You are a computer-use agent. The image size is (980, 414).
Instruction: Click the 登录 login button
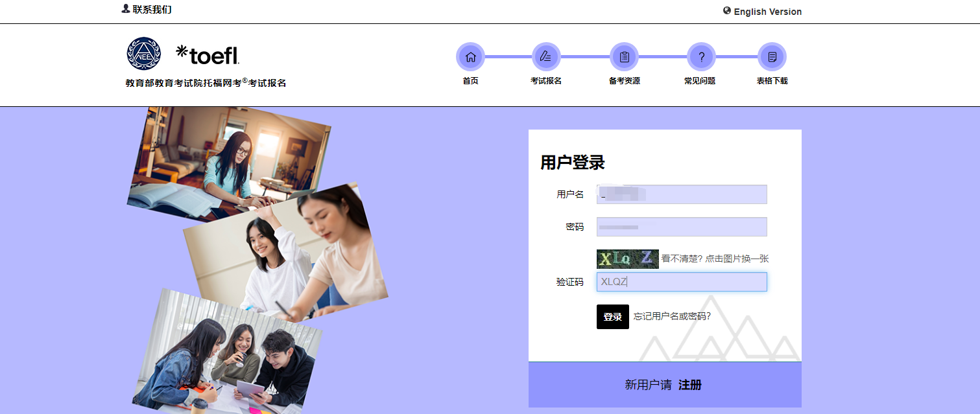[613, 317]
